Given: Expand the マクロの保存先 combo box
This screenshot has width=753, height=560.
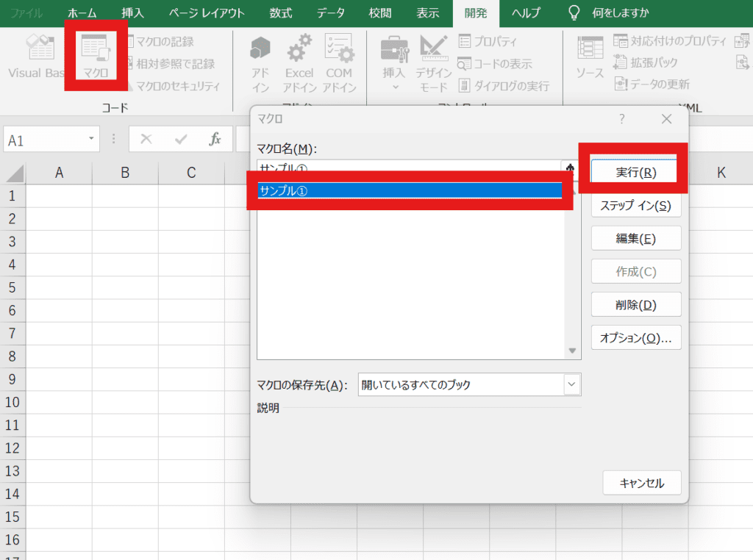Looking at the screenshot, I should (571, 384).
